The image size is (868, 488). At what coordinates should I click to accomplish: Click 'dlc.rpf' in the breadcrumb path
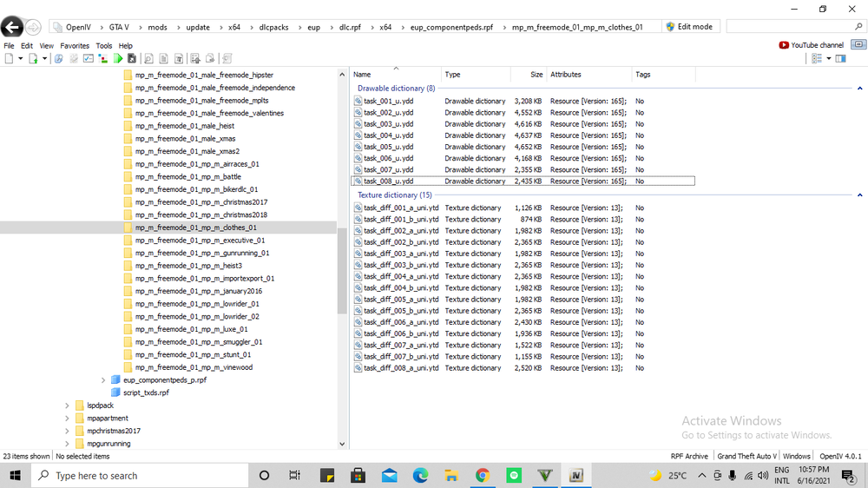(x=350, y=27)
